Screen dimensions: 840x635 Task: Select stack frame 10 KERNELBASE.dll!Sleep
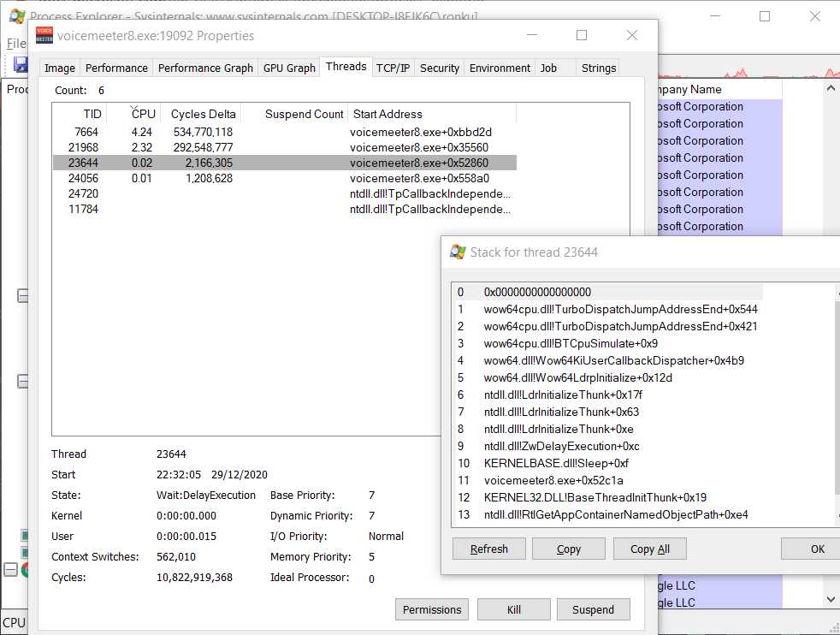pos(555,463)
